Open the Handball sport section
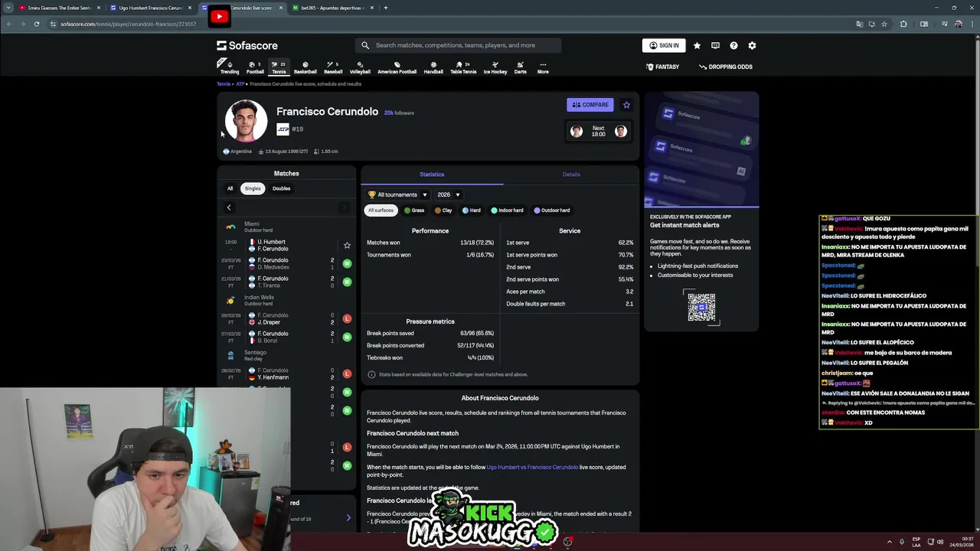This screenshot has height=551, width=980. tap(433, 67)
